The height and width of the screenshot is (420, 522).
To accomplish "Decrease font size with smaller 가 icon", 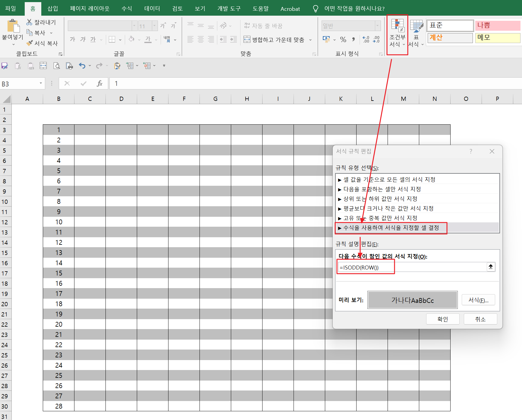I will coord(173,26).
